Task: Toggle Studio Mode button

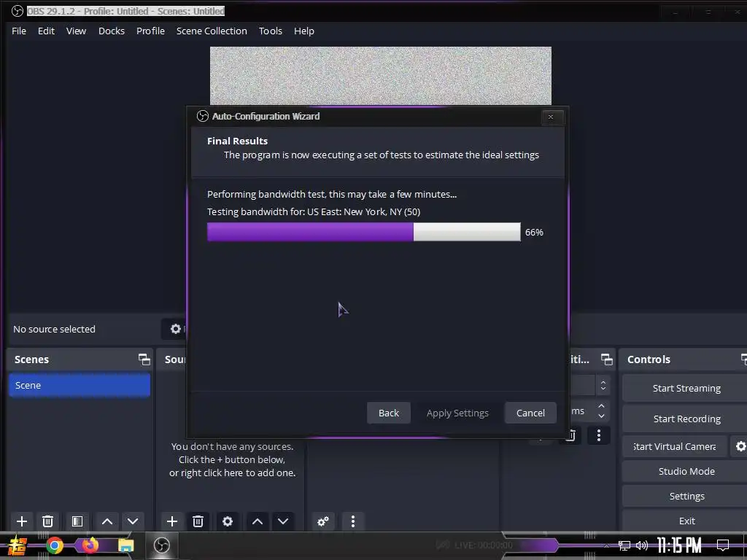Action: coord(686,471)
